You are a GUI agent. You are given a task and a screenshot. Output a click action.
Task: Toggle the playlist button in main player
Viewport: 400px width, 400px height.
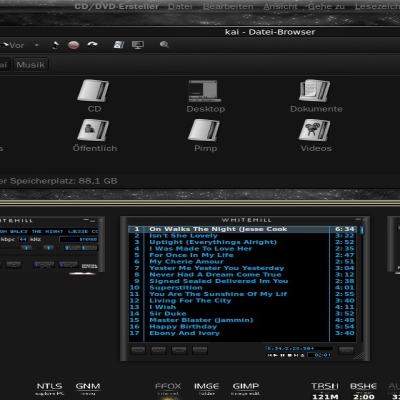click(x=89, y=248)
